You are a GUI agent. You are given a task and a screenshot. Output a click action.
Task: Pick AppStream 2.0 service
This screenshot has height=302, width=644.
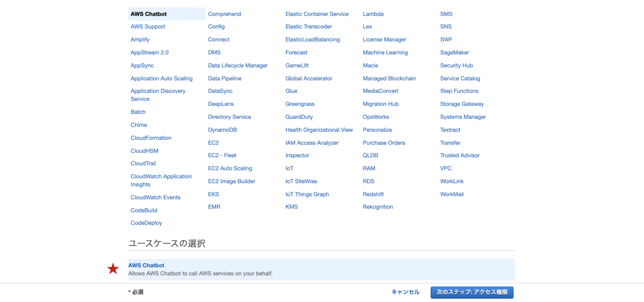click(x=150, y=52)
